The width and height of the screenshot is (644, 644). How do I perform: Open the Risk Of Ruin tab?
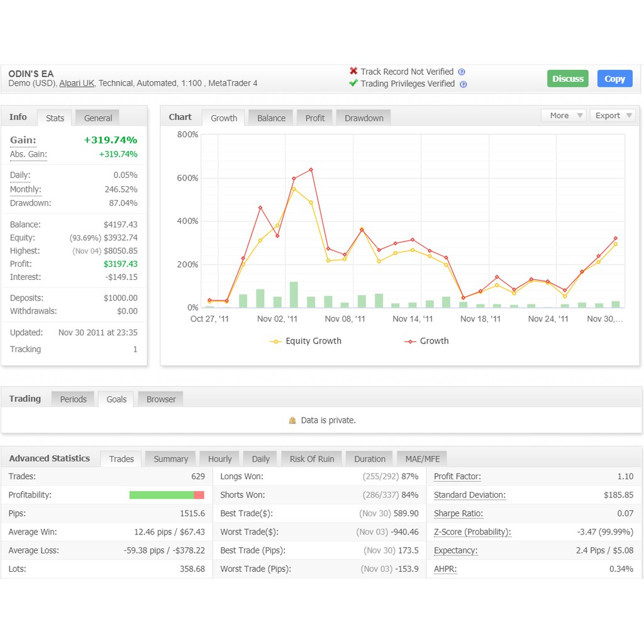pyautogui.click(x=312, y=459)
